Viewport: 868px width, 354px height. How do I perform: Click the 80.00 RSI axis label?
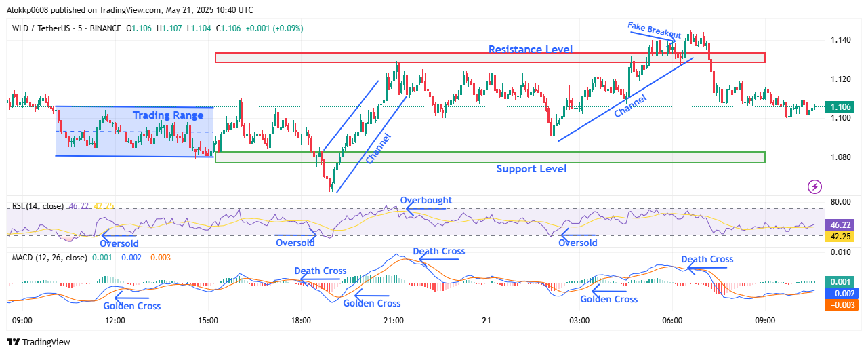coord(840,201)
